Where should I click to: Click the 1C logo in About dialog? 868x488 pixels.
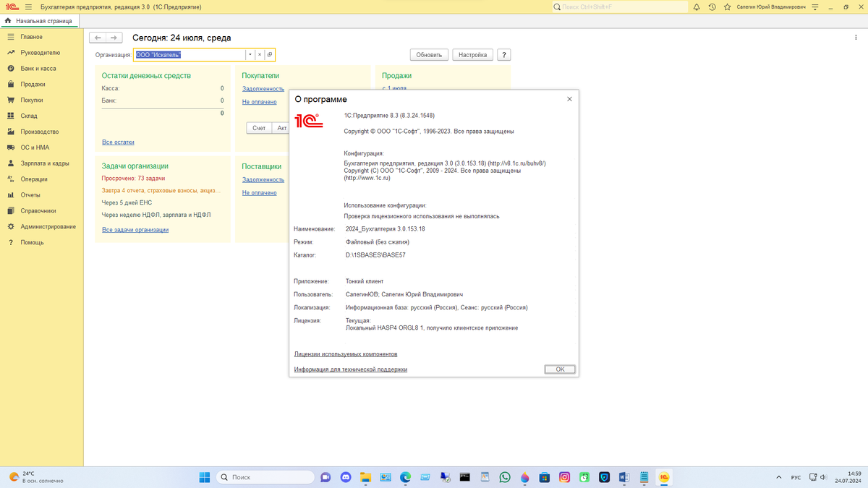pos(308,120)
